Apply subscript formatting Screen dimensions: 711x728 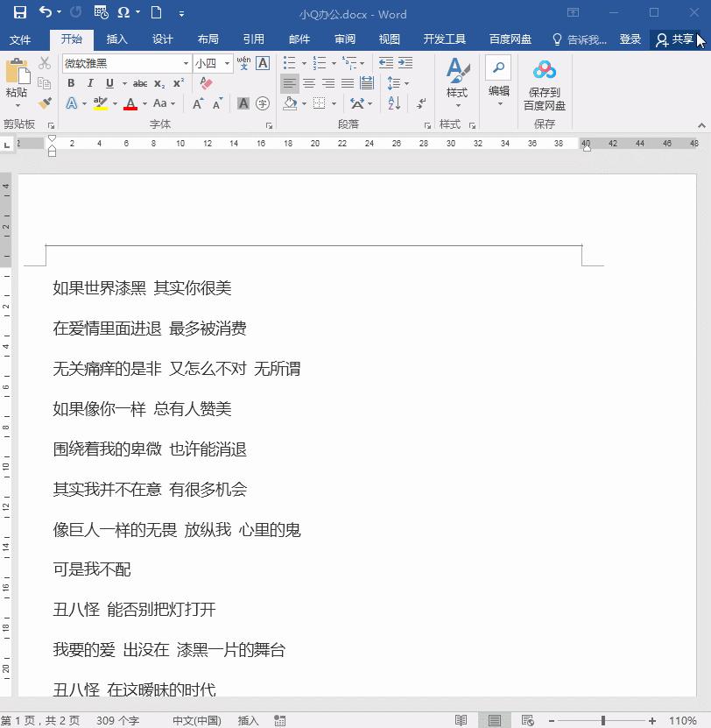(159, 83)
